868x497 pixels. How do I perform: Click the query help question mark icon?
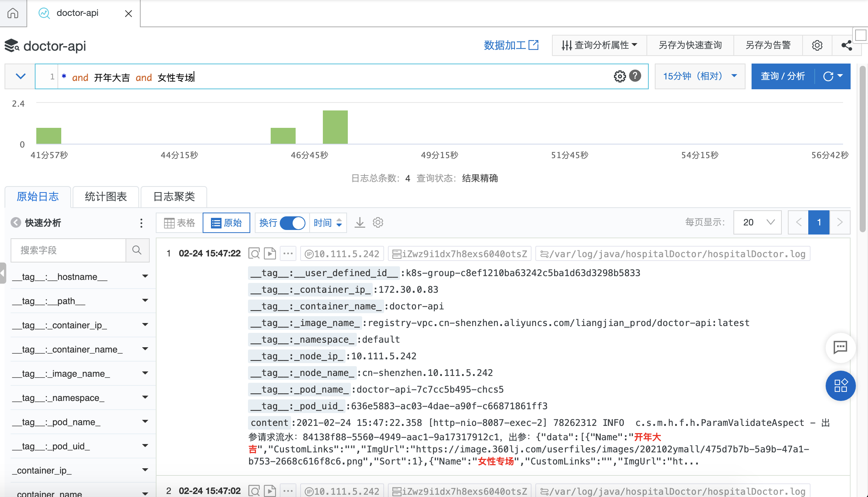[635, 76]
